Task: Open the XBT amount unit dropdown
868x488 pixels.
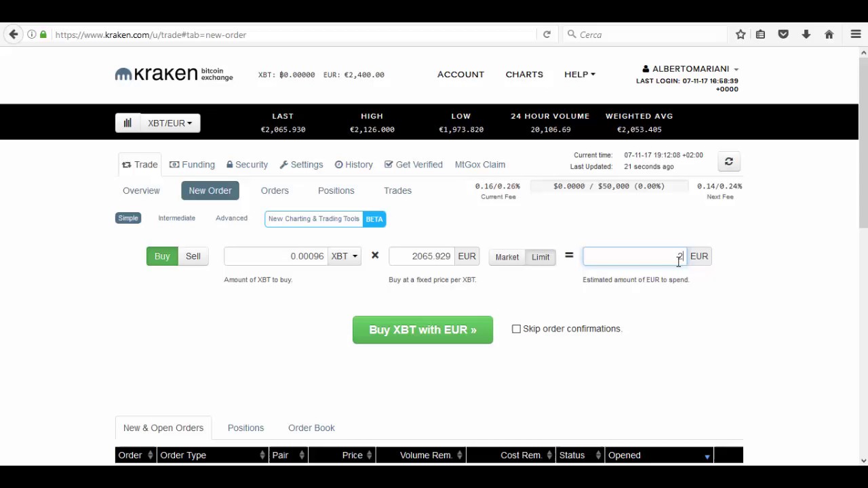Action: point(344,256)
